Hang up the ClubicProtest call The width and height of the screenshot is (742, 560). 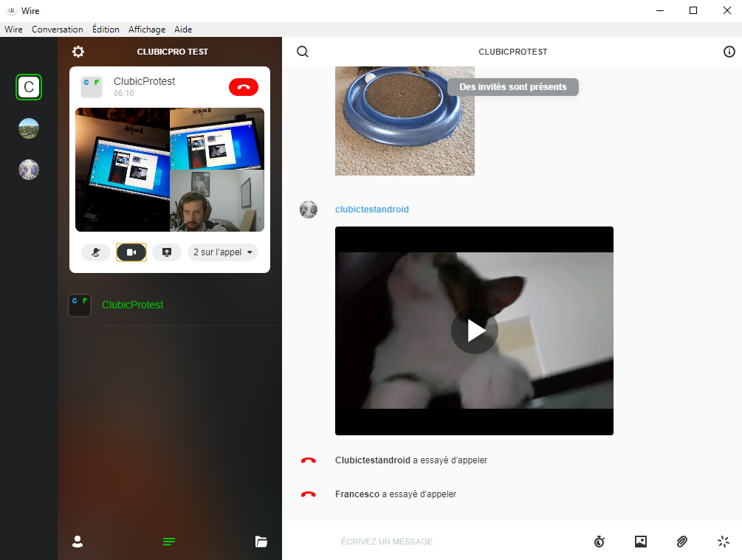[244, 87]
